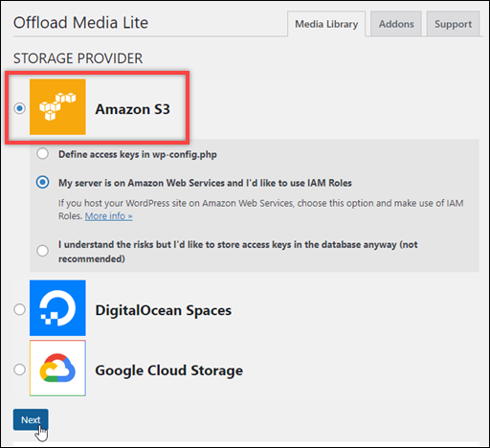Select the Google Cloud Storage radio button

[x=20, y=370]
